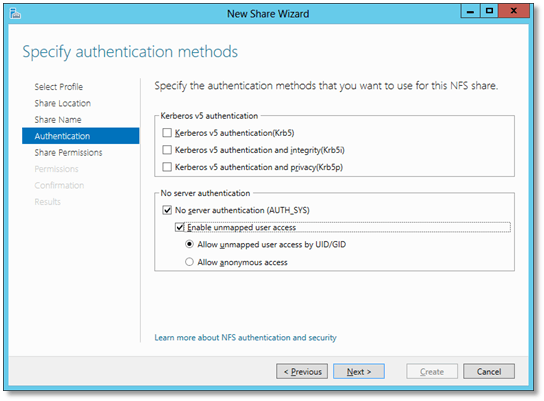Click the New Share Wizard title bar icon
The height and width of the screenshot is (401, 544).
click(15, 14)
